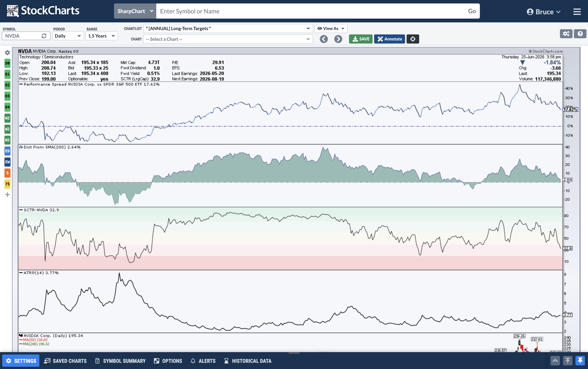Open the hamburger main menu
588x369 pixels.
pos(577,12)
